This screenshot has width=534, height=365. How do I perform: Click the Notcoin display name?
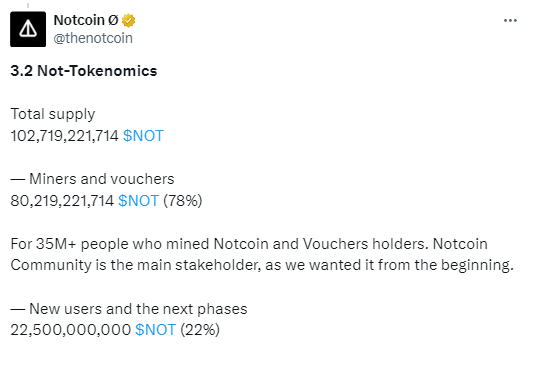click(x=79, y=20)
